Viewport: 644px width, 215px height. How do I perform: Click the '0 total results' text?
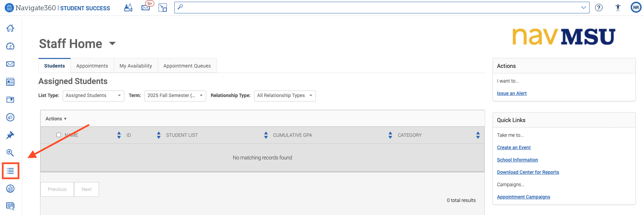tap(461, 200)
